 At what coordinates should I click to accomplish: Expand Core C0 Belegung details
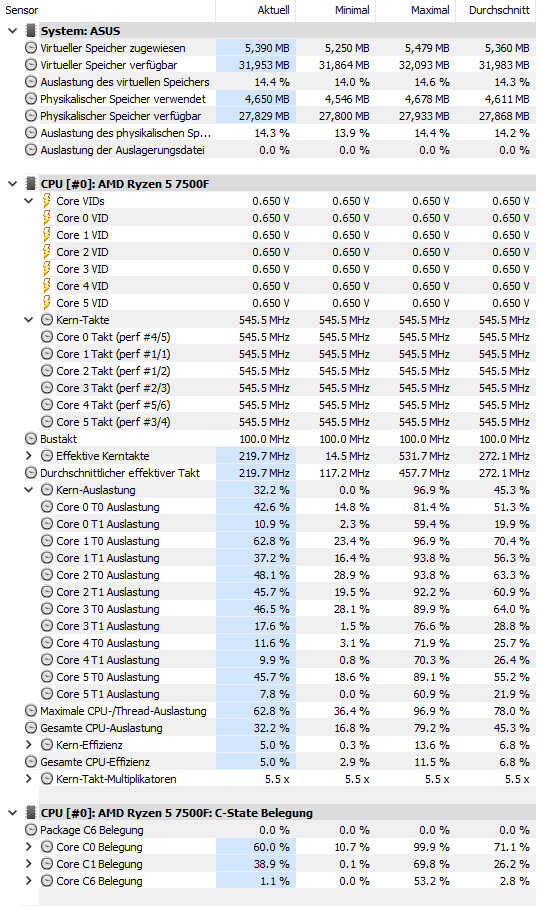coord(29,846)
